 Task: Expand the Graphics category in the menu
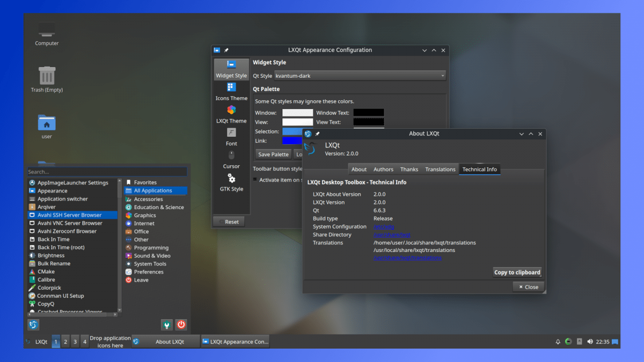145,215
